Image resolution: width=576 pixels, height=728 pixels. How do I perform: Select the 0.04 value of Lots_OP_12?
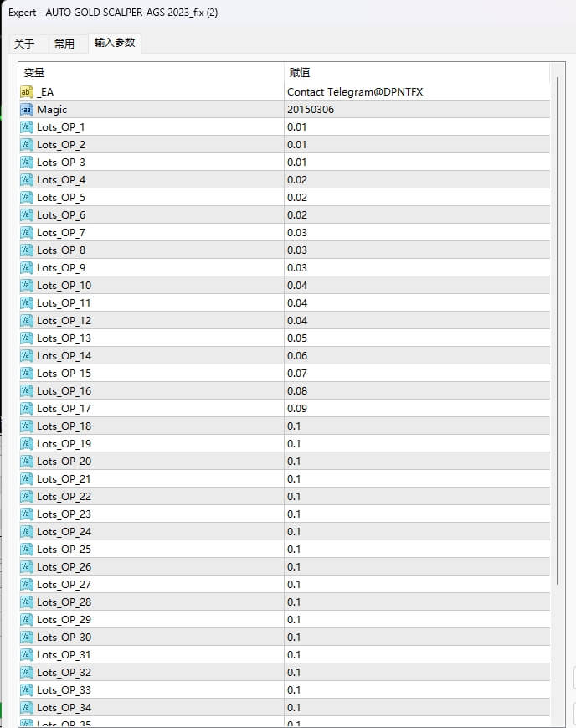pyautogui.click(x=297, y=321)
